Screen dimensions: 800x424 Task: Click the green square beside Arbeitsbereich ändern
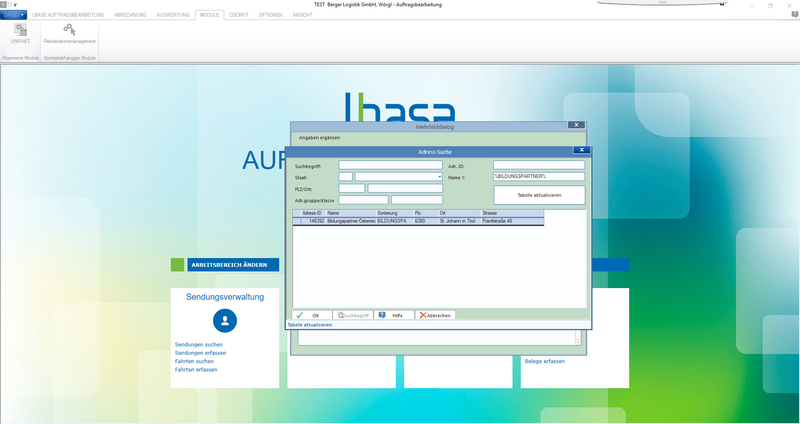(x=177, y=265)
